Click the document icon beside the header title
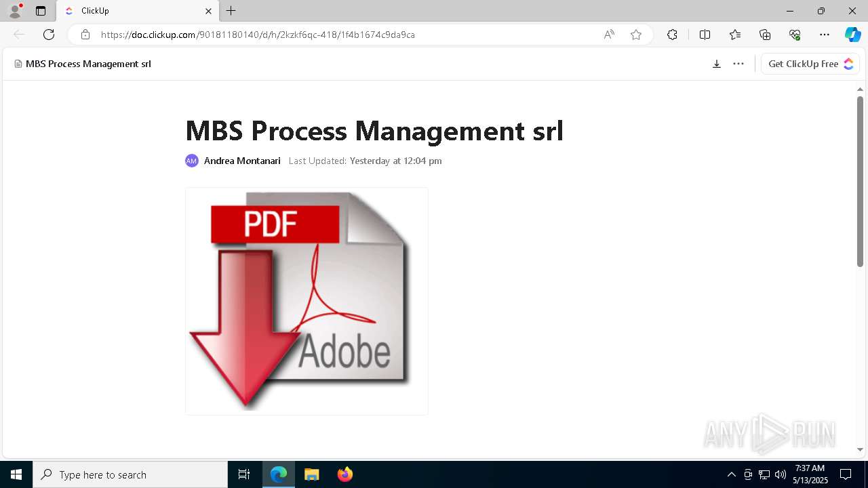The image size is (868, 488). [x=18, y=64]
